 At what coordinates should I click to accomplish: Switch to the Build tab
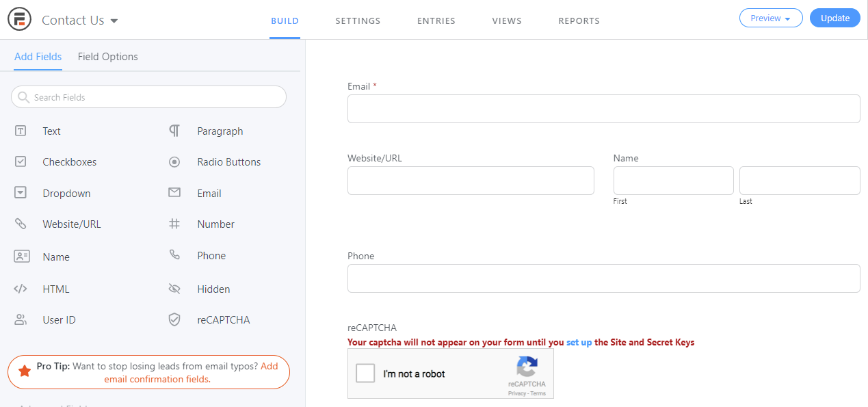click(285, 21)
